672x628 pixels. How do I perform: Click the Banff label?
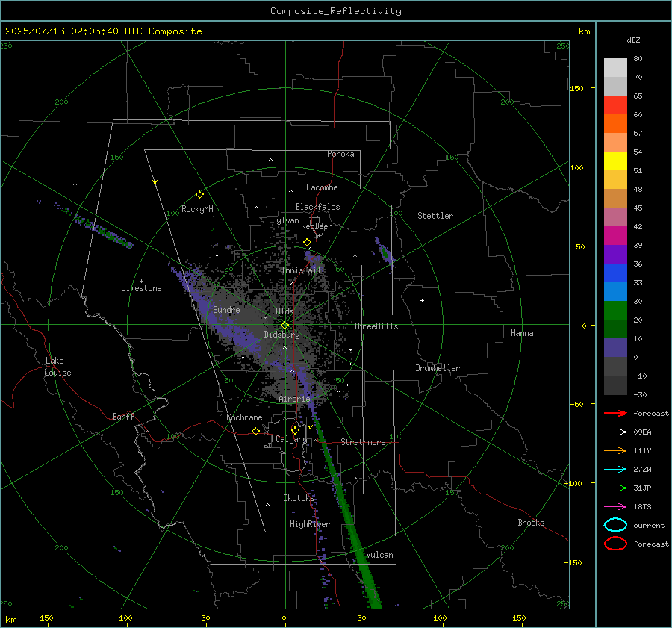(123, 416)
